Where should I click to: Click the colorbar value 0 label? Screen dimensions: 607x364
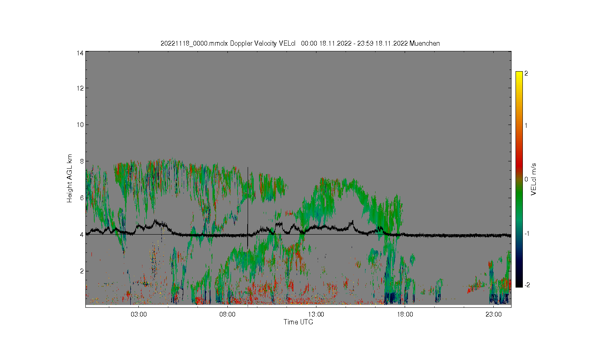point(526,179)
